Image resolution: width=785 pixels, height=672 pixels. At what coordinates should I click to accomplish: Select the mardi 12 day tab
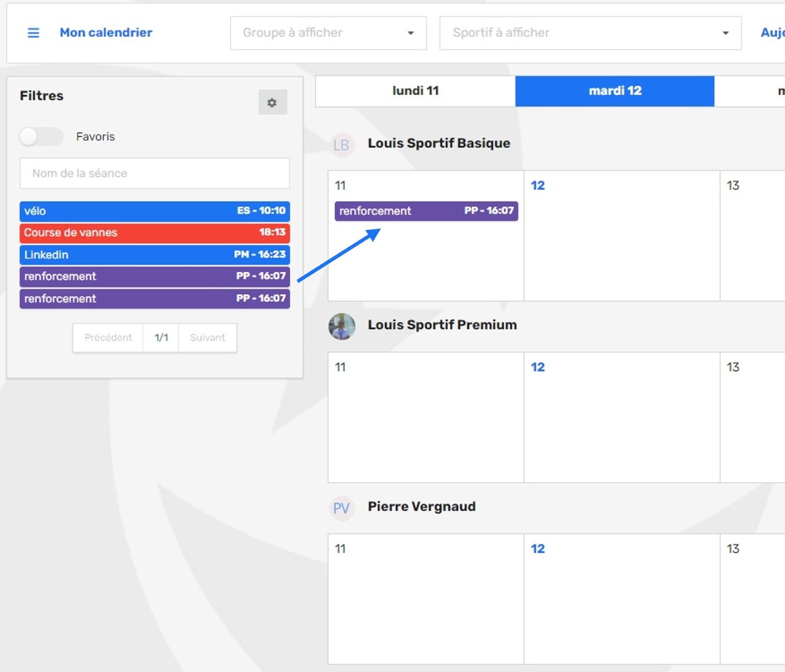[614, 91]
